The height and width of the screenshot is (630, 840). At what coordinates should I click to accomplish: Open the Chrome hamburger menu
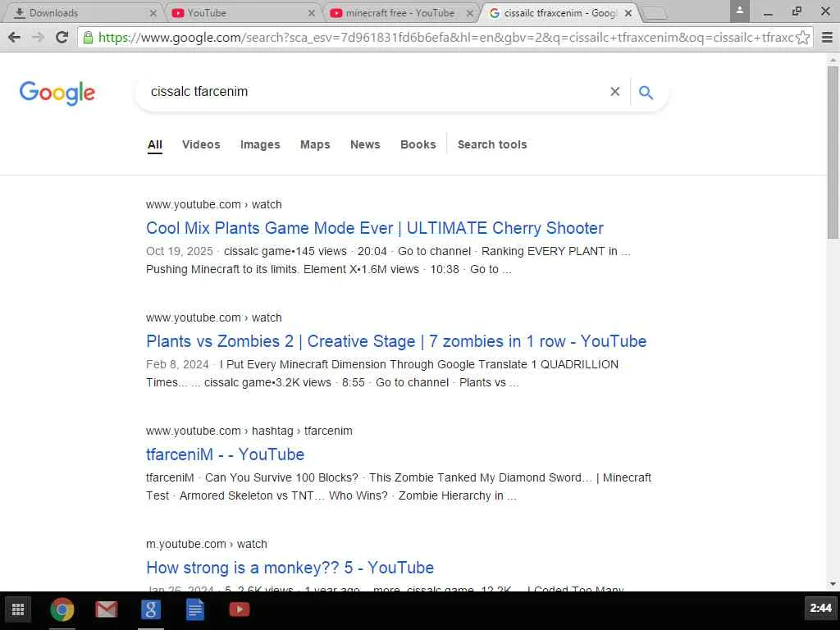pyautogui.click(x=827, y=37)
